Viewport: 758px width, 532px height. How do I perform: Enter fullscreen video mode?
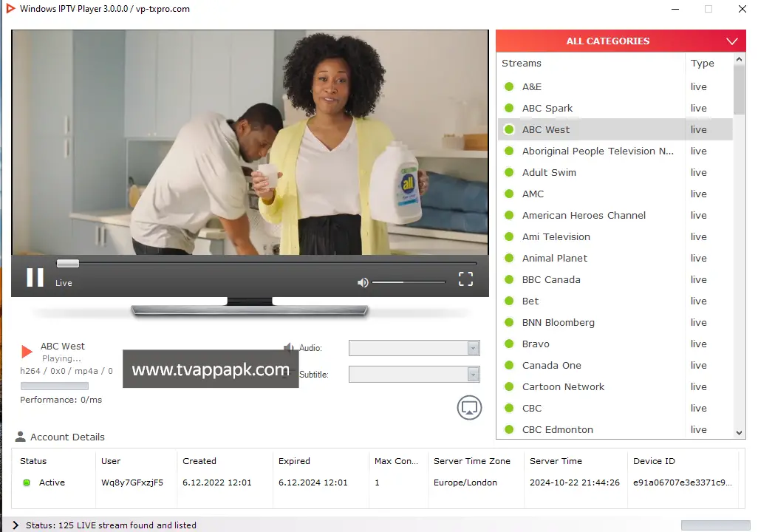tap(465, 279)
